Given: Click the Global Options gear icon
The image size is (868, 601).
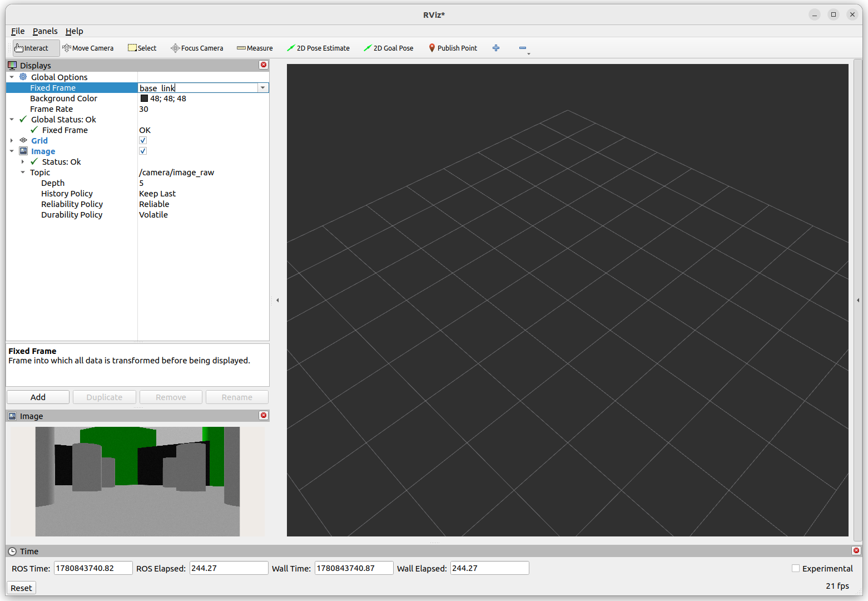Looking at the screenshot, I should [23, 77].
